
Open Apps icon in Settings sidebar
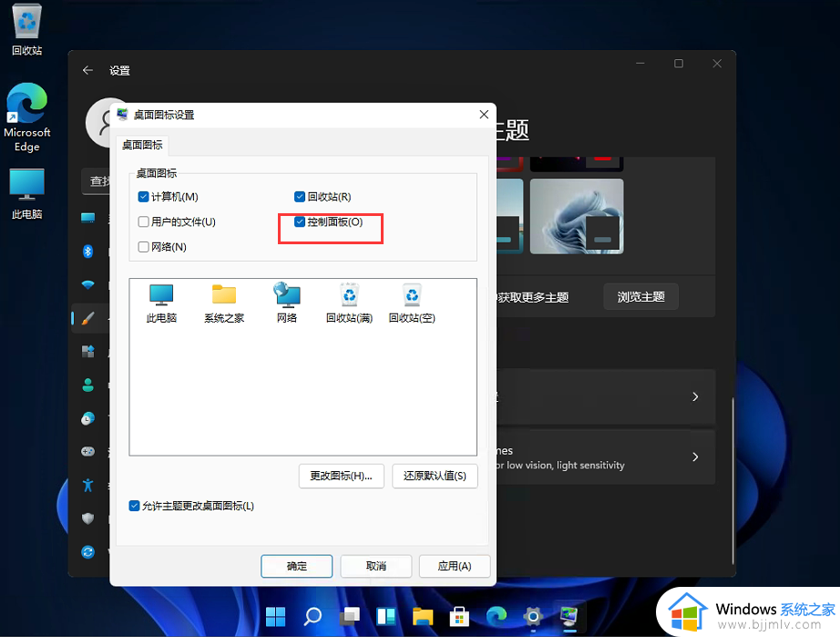(x=87, y=352)
